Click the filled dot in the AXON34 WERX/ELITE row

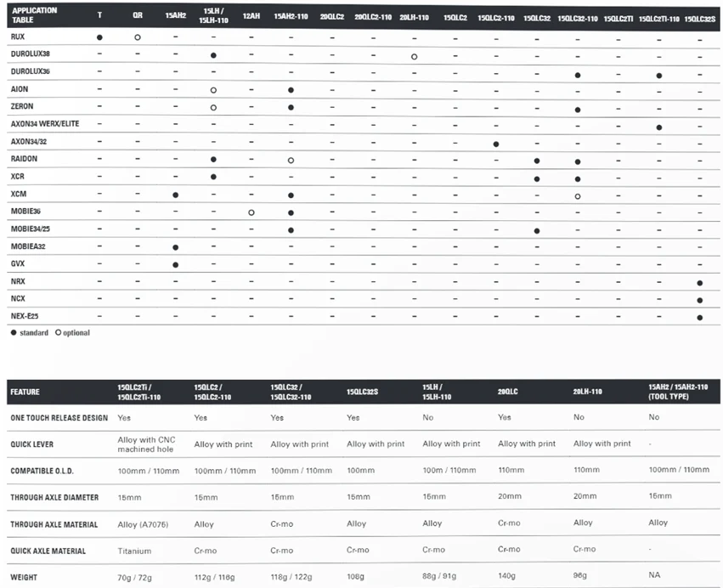pos(658,127)
